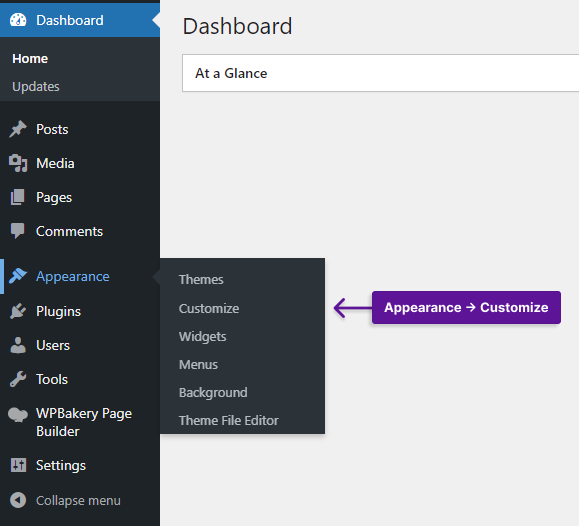Click the Collapse menu text

click(x=78, y=501)
